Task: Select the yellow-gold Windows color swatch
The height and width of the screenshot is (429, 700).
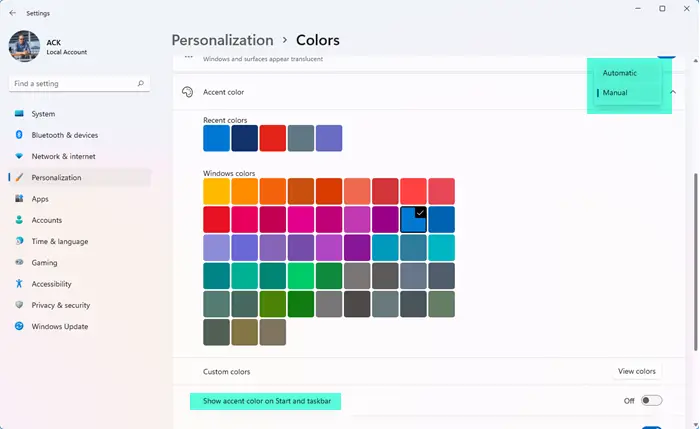Action: 217,191
